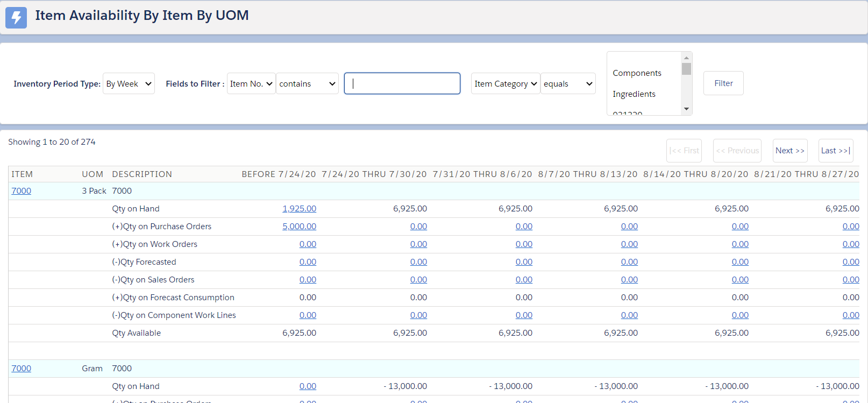This screenshot has width=868, height=403.
Task: Go to the Next page of results
Action: click(790, 151)
